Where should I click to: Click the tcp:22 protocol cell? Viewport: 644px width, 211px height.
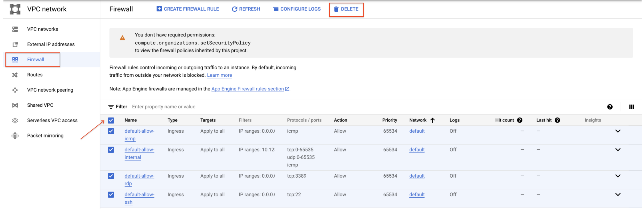(x=294, y=194)
